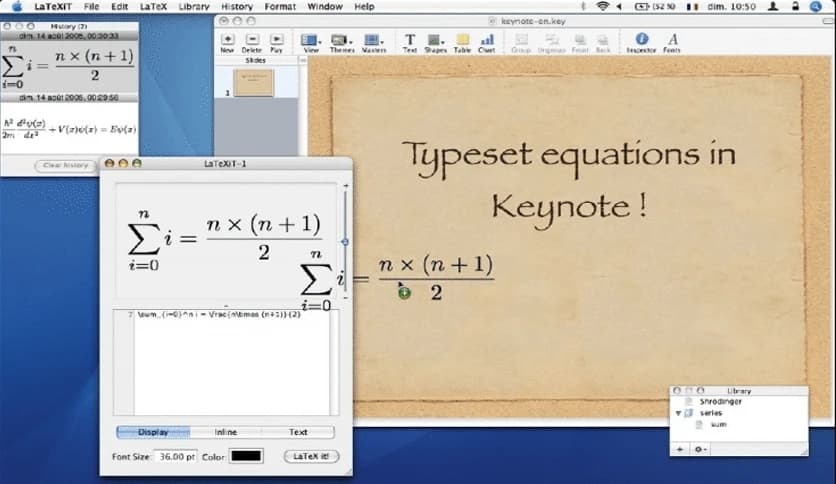This screenshot has width=836, height=484.
Task: Open the History menu
Action: 236,6
